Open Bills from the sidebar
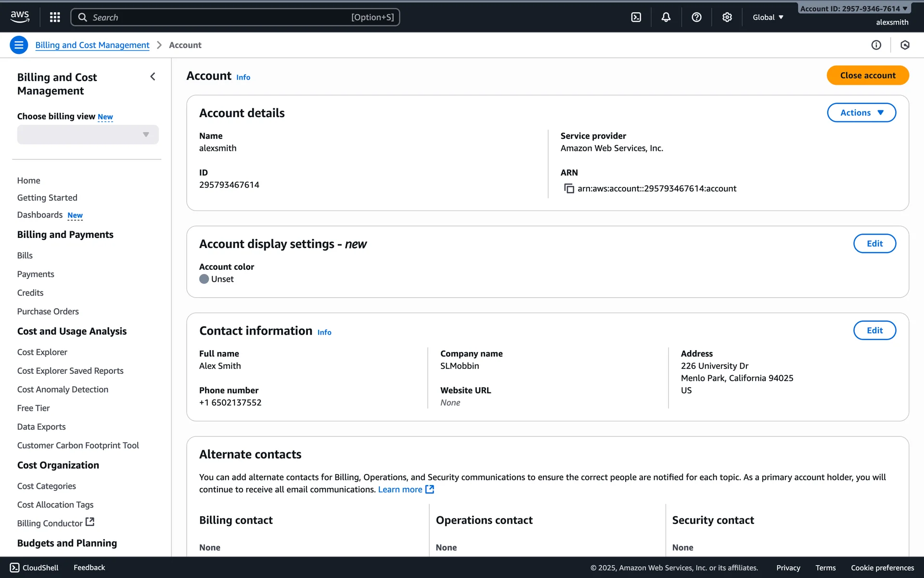The width and height of the screenshot is (924, 578). point(25,255)
